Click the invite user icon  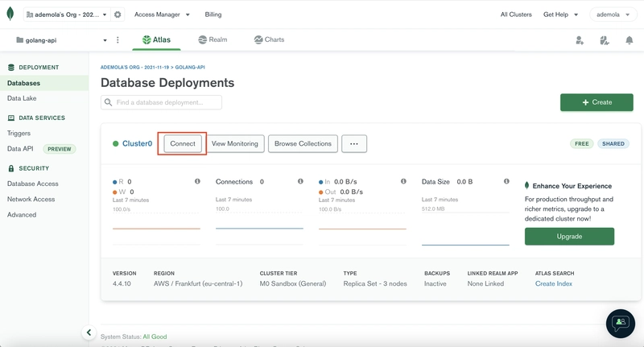[x=580, y=40]
